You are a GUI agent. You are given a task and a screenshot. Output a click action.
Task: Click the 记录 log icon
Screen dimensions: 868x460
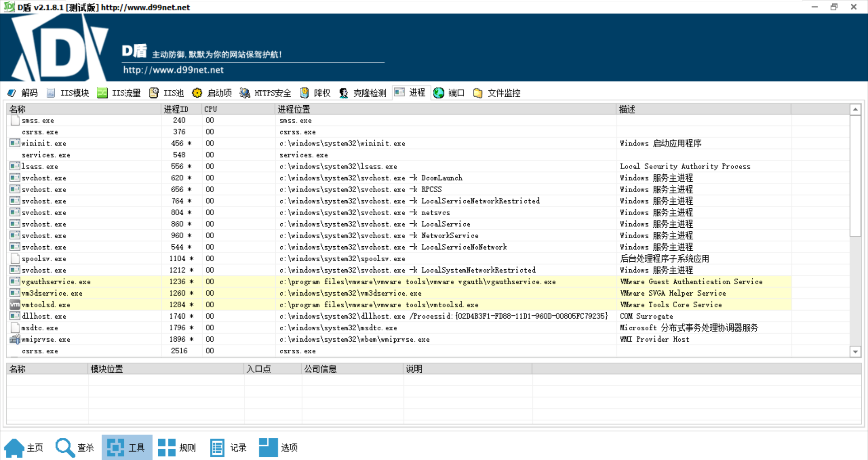click(217, 448)
